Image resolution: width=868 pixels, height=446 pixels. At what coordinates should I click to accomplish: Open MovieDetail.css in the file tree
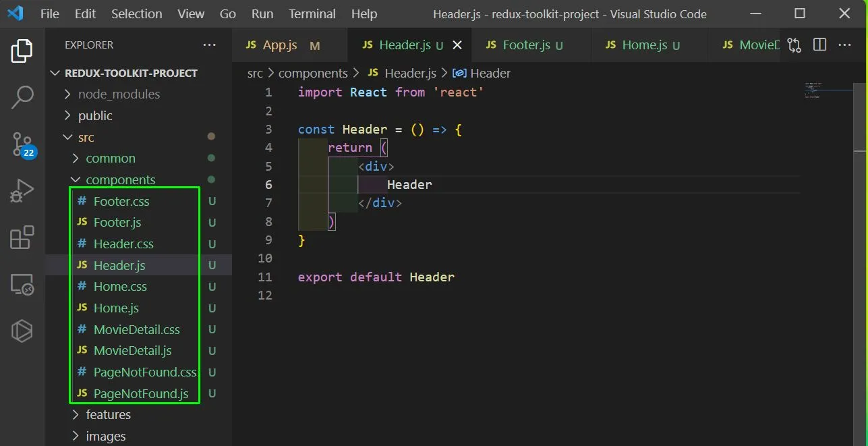point(138,329)
